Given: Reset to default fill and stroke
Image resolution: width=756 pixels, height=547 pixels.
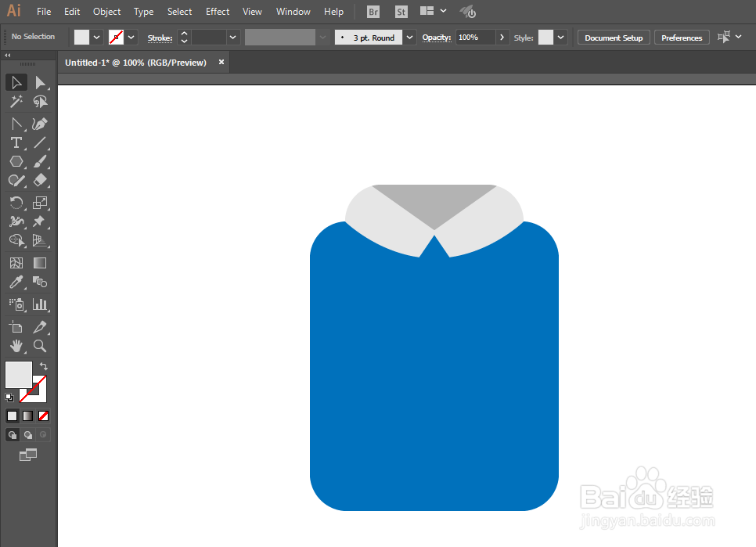Looking at the screenshot, I should click(x=9, y=397).
